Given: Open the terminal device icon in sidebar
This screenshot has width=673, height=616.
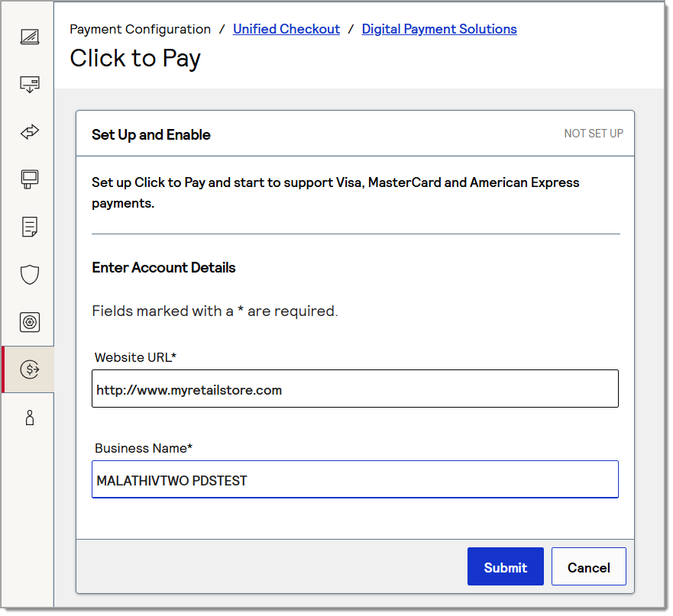Looking at the screenshot, I should (30, 179).
